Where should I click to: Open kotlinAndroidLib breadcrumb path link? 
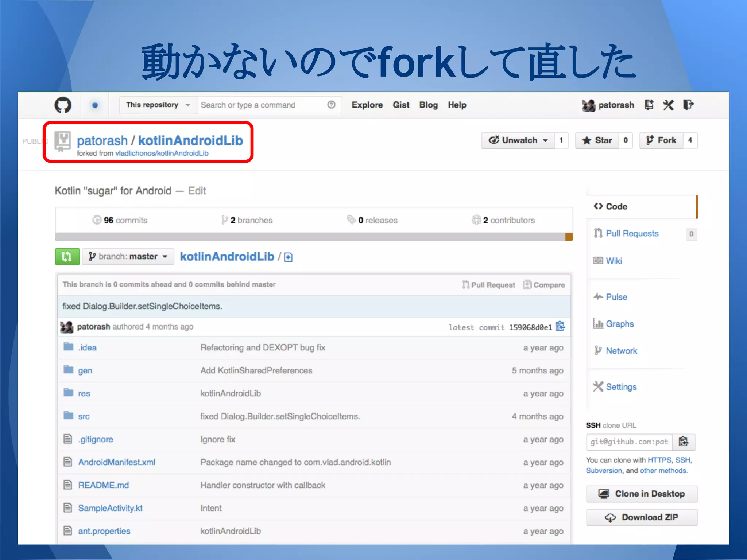click(x=227, y=257)
